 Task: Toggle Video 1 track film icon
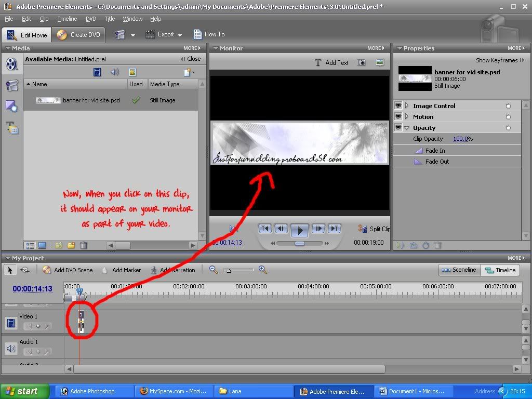tap(11, 323)
